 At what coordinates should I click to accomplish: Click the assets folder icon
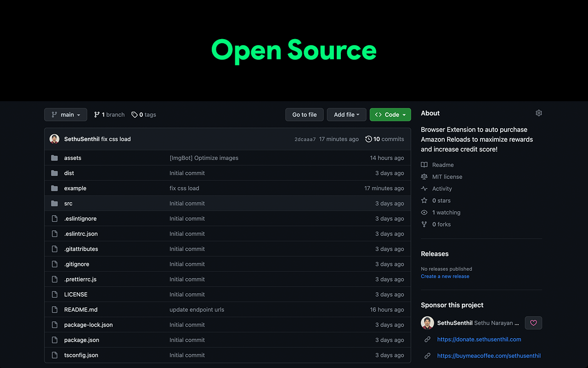[x=55, y=158]
